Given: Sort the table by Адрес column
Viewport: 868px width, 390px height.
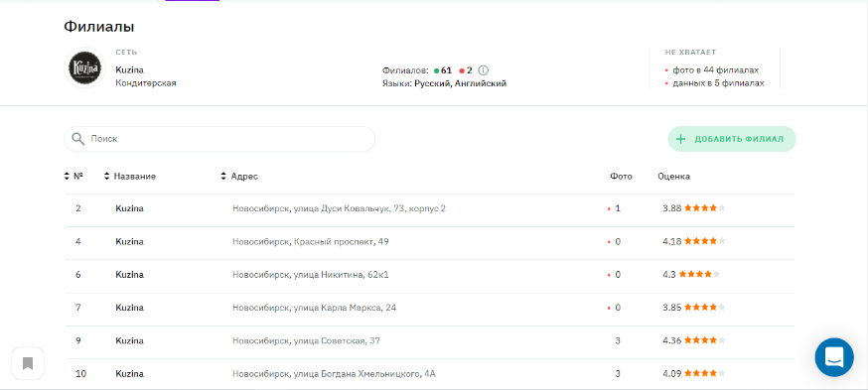Looking at the screenshot, I should [x=239, y=177].
